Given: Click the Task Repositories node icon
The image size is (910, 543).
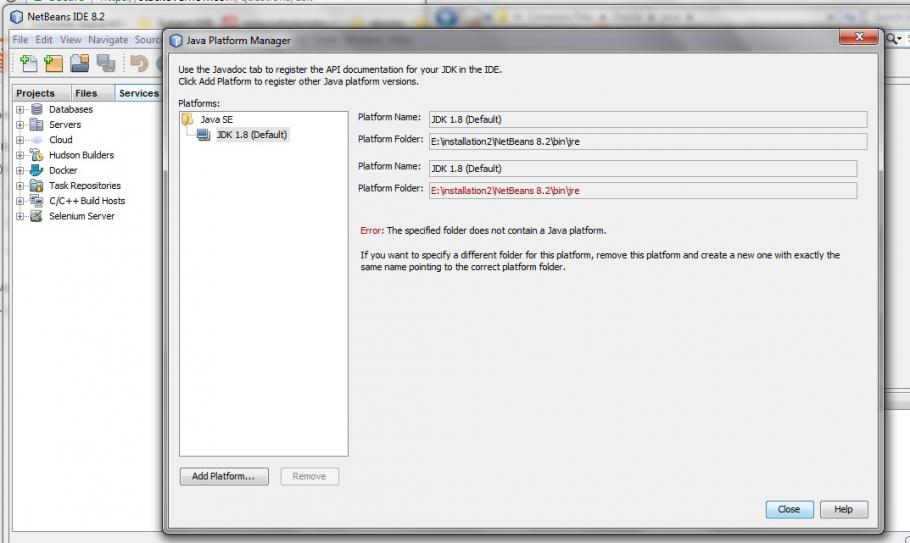Looking at the screenshot, I should click(x=37, y=186).
